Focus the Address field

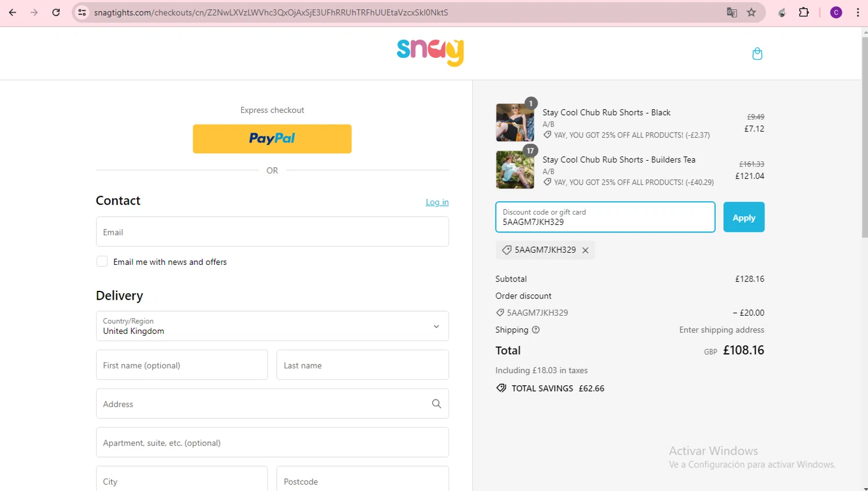point(272,404)
